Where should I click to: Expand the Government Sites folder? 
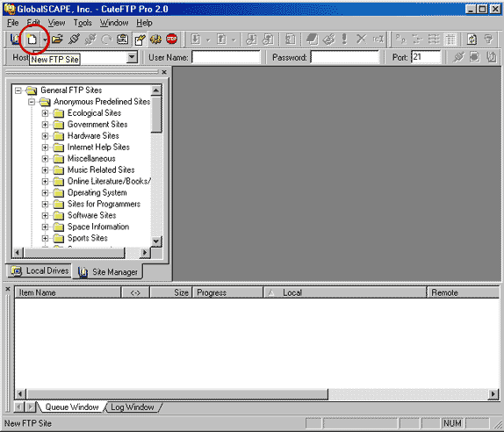pyautogui.click(x=45, y=125)
